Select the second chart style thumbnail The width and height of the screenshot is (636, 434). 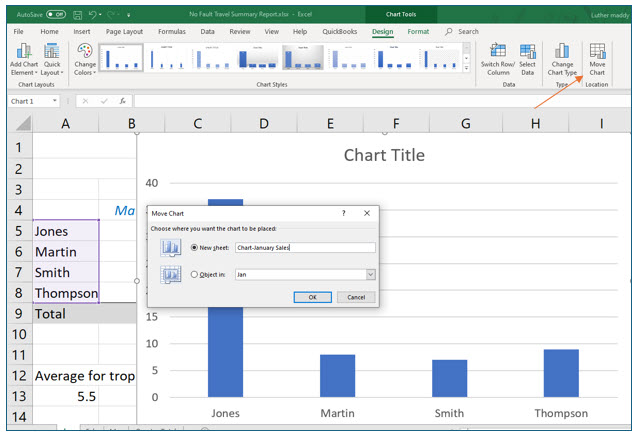[x=167, y=58]
